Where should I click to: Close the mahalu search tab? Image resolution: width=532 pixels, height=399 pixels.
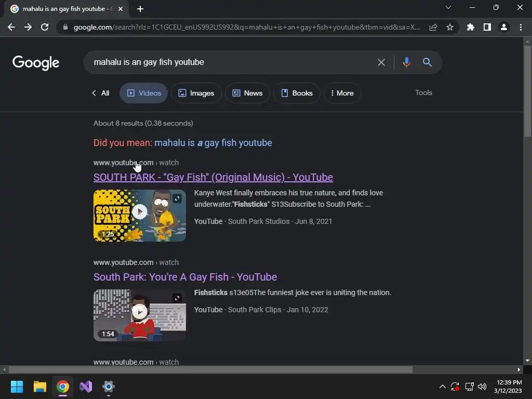click(x=121, y=9)
